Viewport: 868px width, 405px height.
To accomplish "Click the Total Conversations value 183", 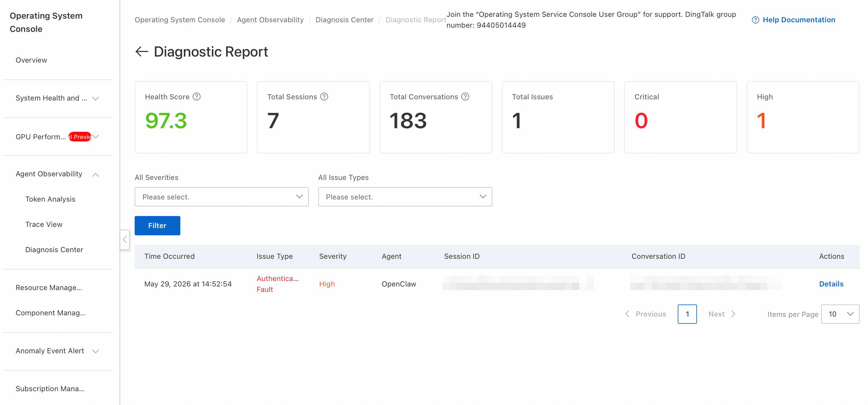I will pyautogui.click(x=408, y=121).
